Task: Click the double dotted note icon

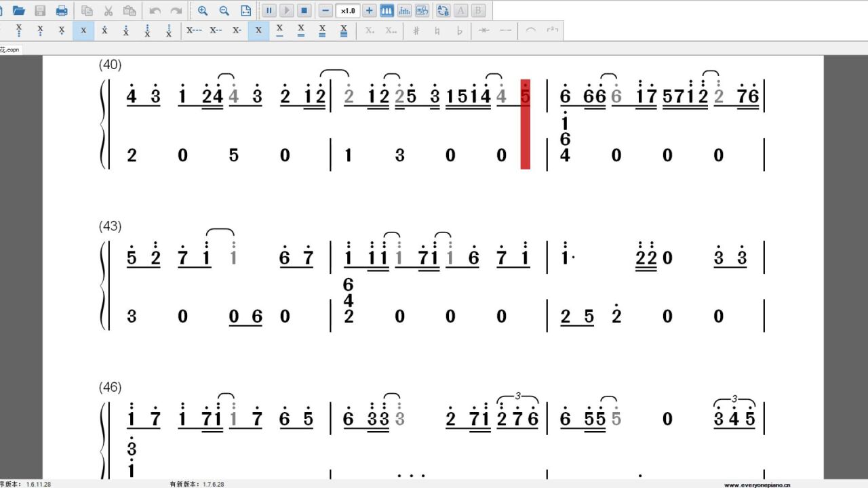Action: pyautogui.click(x=391, y=30)
